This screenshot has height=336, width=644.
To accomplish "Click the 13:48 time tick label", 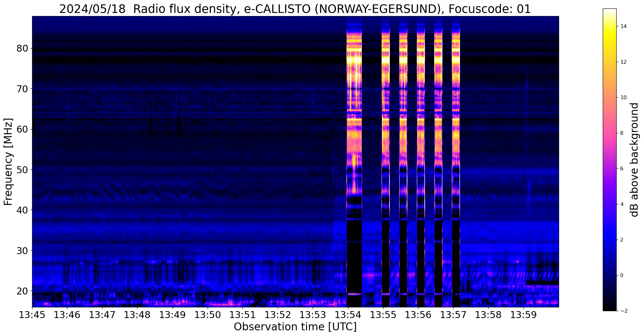I will [x=137, y=315].
